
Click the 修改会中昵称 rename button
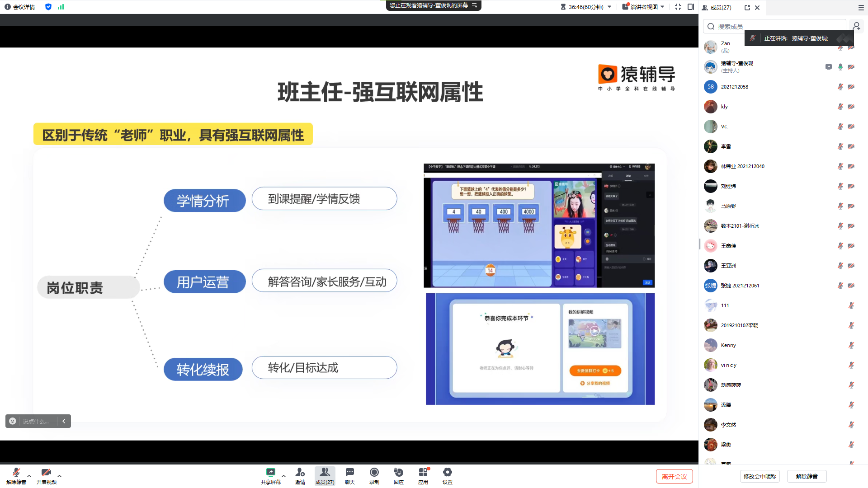point(759,476)
